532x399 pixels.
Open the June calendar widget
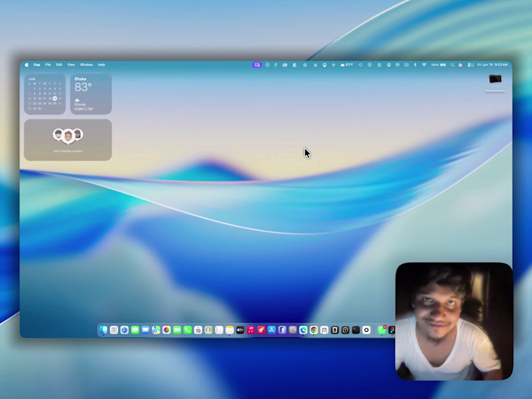coord(45,94)
